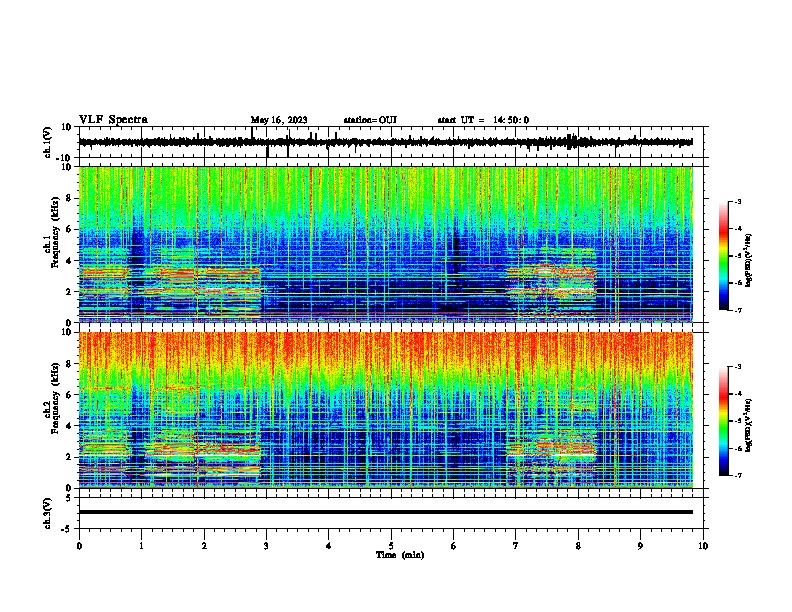Click the ch.2 spectrogram color scale bar
This screenshot has width=792, height=612.
tap(723, 421)
